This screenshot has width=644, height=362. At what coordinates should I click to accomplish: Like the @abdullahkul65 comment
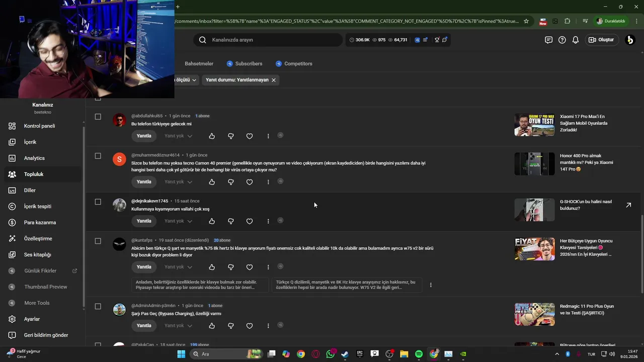point(212,136)
